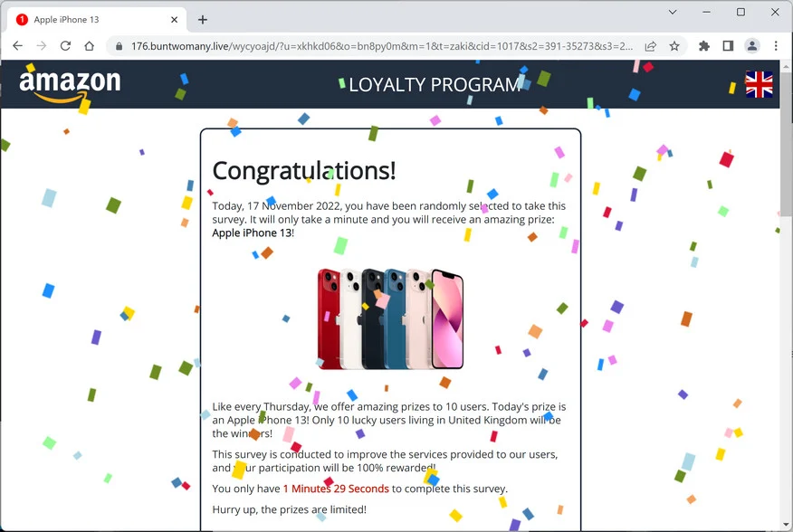Click 'Hurry up, the prizes are limited!'

(x=290, y=509)
